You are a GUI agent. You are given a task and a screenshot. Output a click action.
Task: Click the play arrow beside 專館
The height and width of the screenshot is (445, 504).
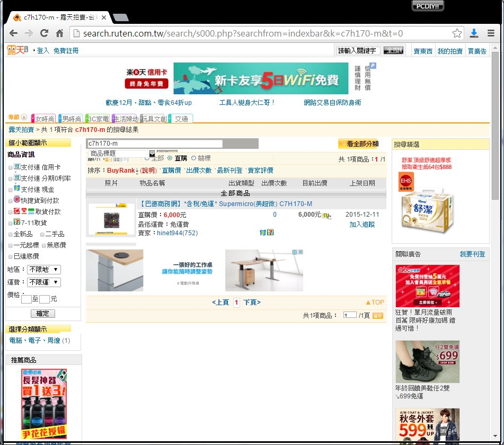tap(24, 117)
